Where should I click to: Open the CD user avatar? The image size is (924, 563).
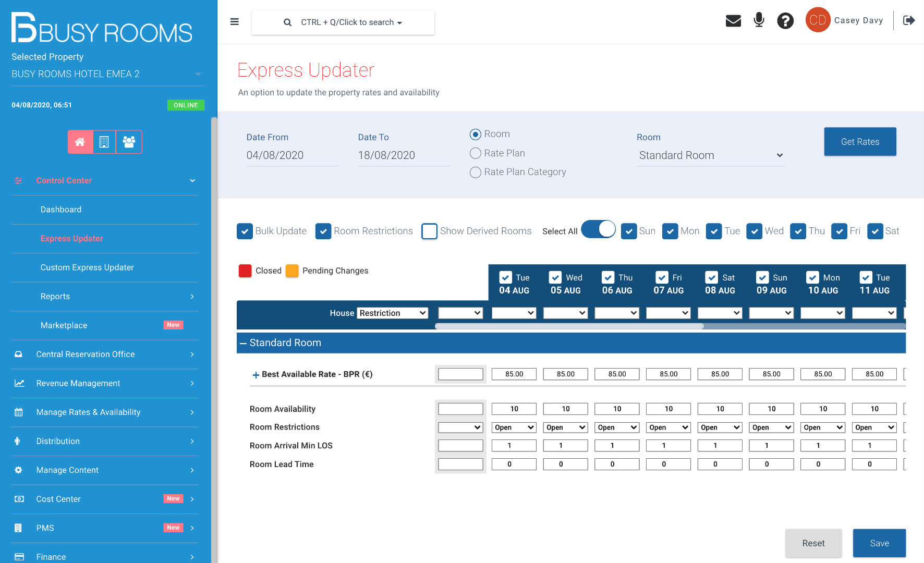pos(818,20)
